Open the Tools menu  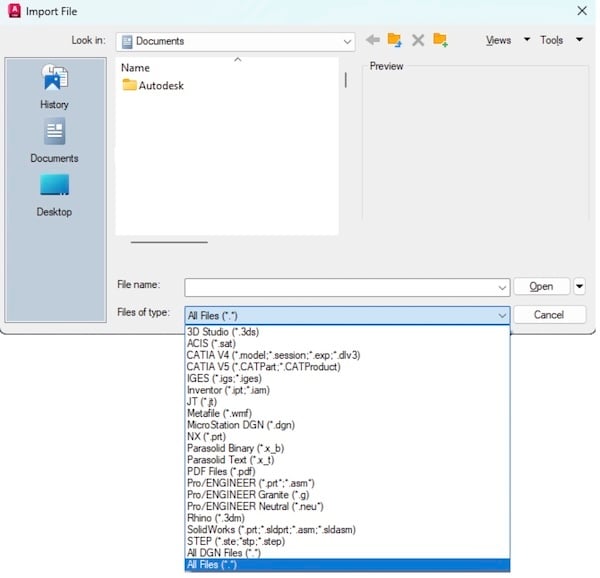551,40
